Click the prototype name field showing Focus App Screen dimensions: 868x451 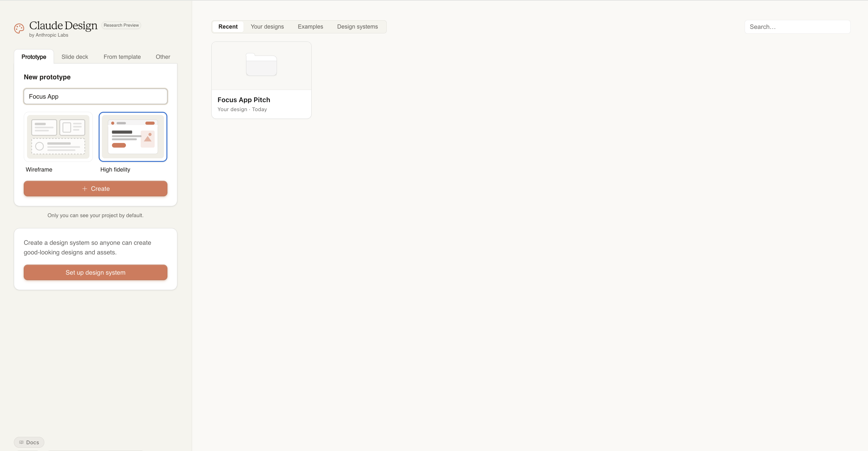coord(95,96)
